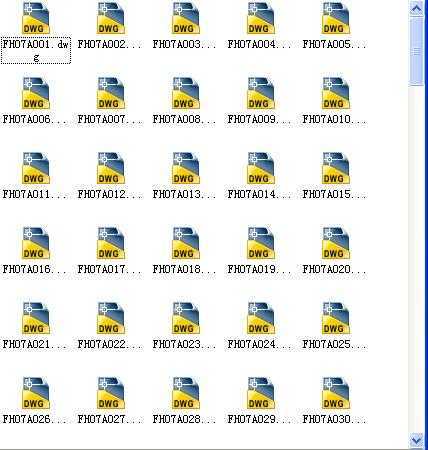Pick the FH07A005 DWG file icon
The image size is (428, 450).
coord(336,18)
